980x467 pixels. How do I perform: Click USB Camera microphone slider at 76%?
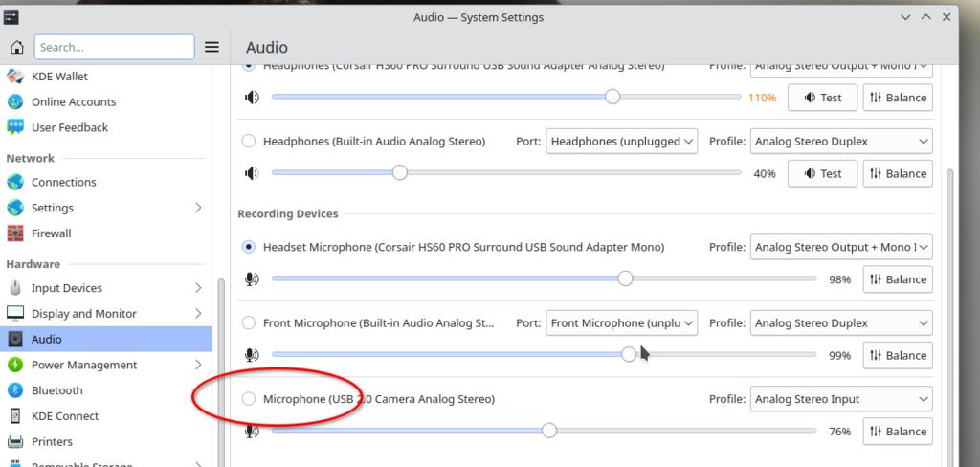tap(548, 431)
